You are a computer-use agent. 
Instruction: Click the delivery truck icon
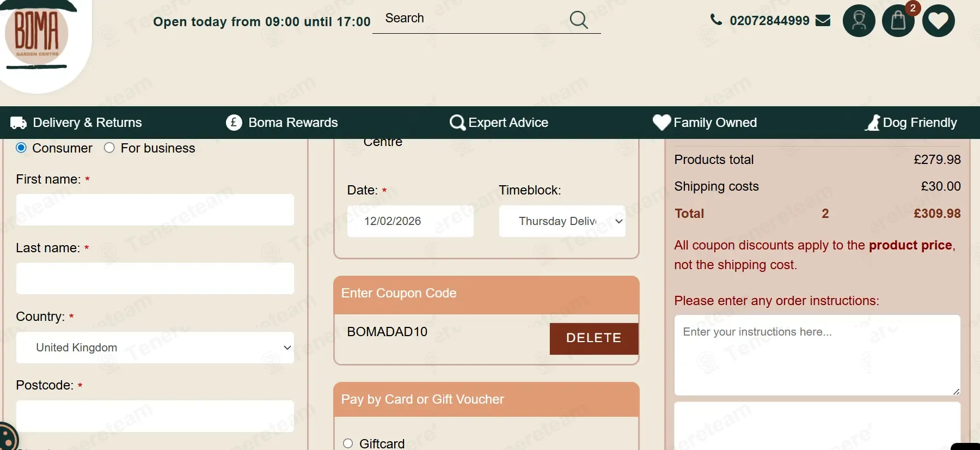click(19, 123)
